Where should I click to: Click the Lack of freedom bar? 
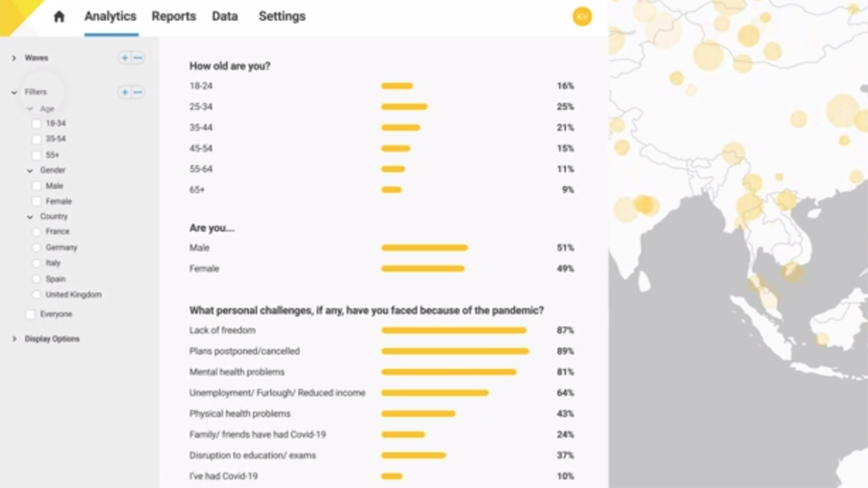tap(454, 331)
